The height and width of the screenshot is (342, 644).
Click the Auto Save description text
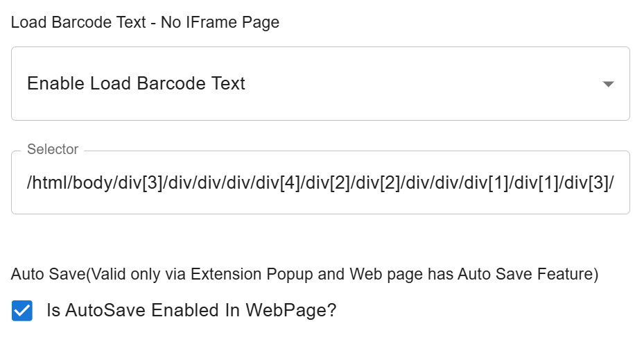[304, 274]
